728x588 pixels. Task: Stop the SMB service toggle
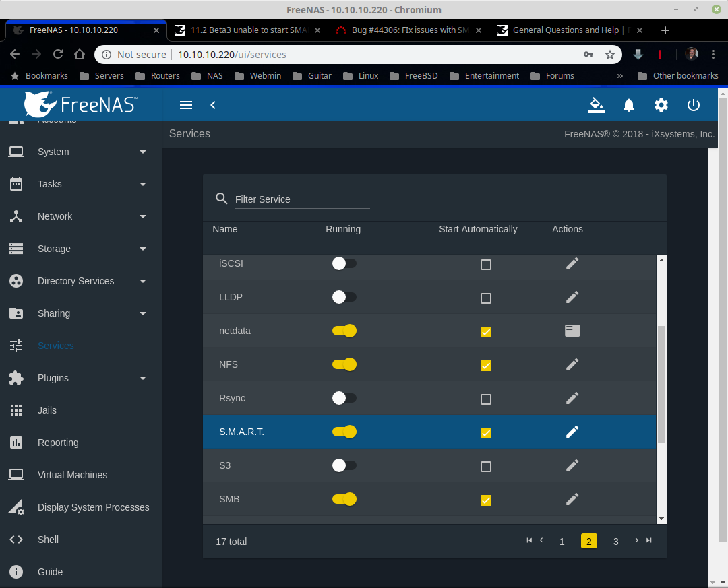click(344, 499)
